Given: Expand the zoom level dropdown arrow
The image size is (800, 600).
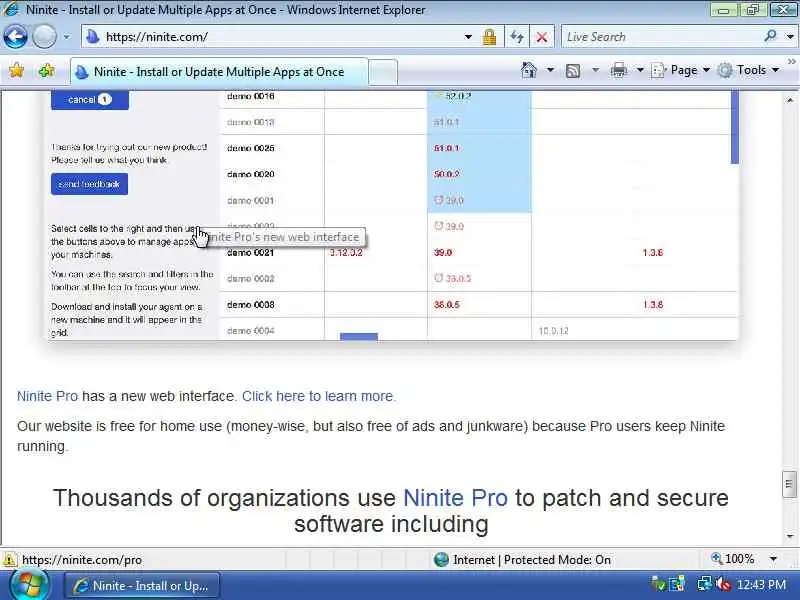Looking at the screenshot, I should 773,559.
